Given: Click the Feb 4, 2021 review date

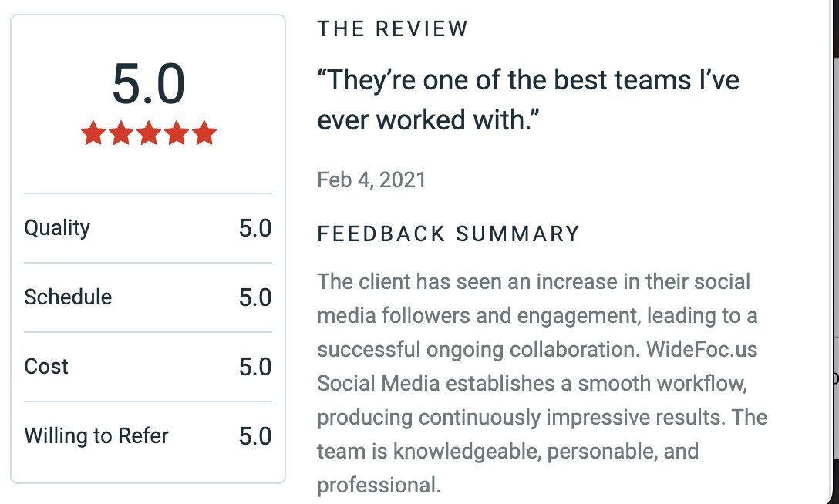Looking at the screenshot, I should pos(372,180).
